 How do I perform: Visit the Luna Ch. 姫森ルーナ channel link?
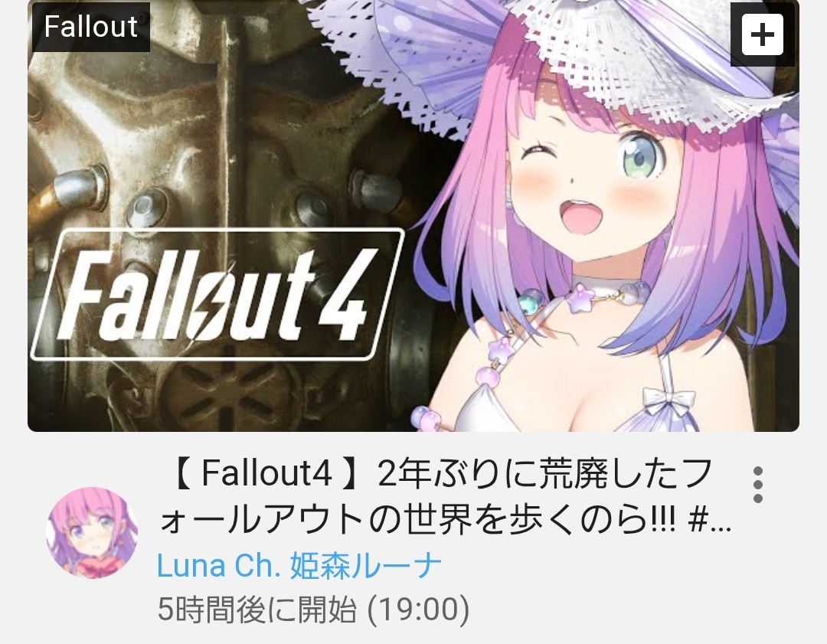click(x=299, y=565)
